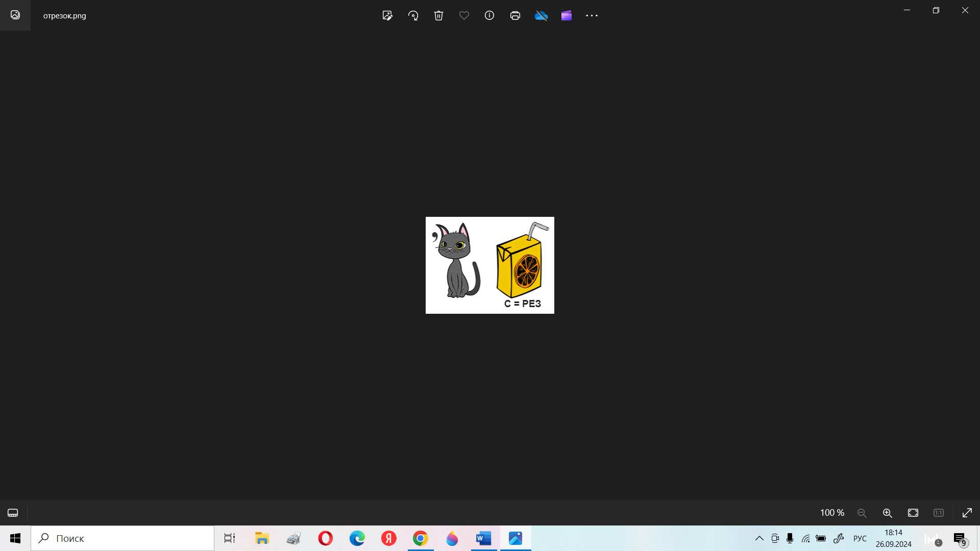Image resolution: width=980 pixels, height=551 pixels.
Task: Print the image with printer icon
Action: (515, 15)
